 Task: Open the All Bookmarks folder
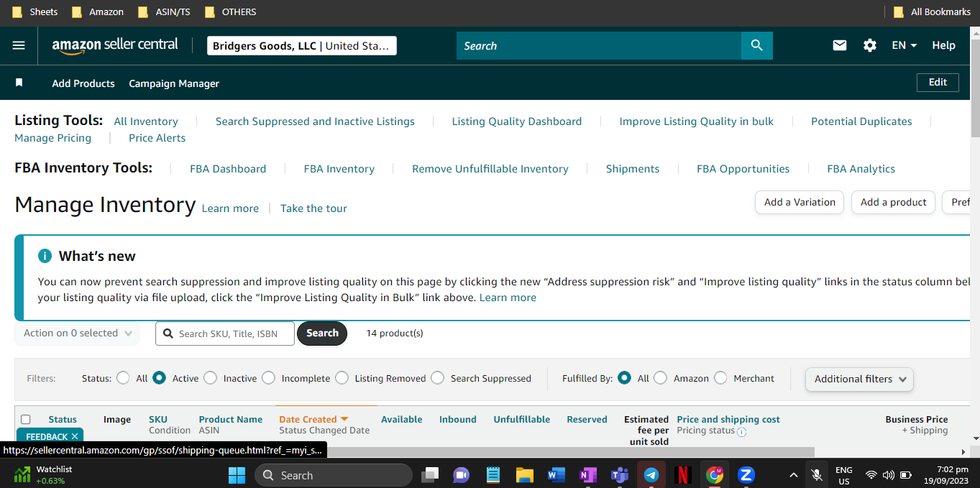click(x=932, y=11)
